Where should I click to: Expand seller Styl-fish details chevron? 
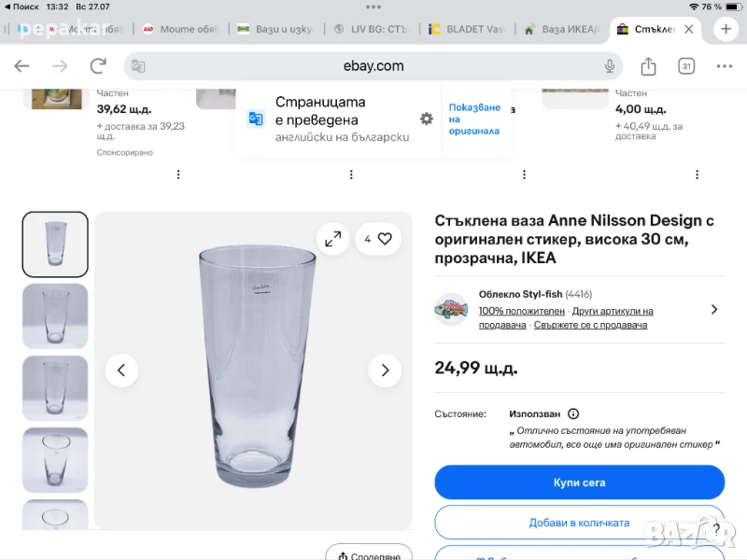coord(714,310)
